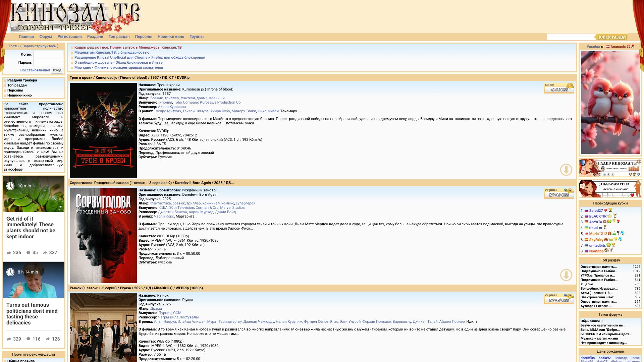Click the Вход login button
Image resolution: width=644 pixels, height=362 pixels.
[x=57, y=70]
